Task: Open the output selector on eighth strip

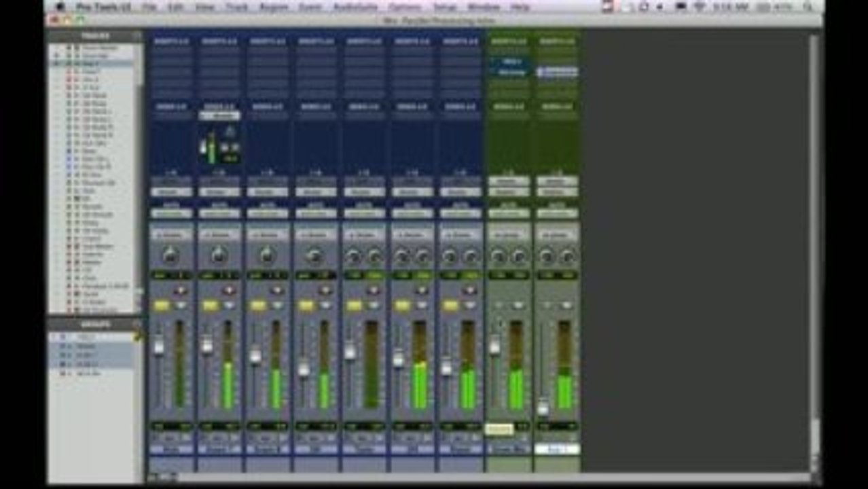Action: (509, 192)
